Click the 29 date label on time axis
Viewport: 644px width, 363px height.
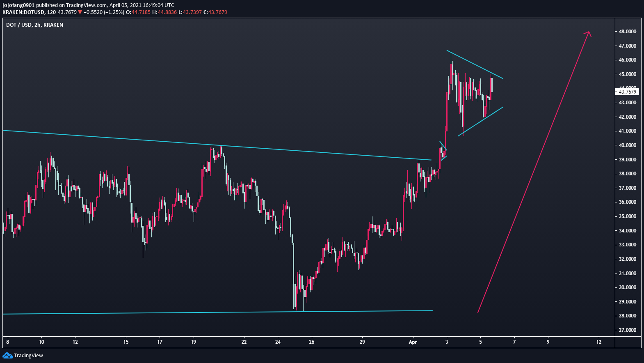coord(362,342)
